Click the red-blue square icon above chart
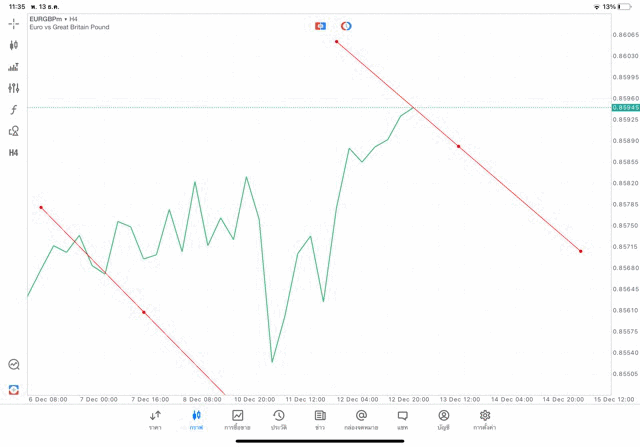This screenshot has width=640, height=447. [x=320, y=25]
